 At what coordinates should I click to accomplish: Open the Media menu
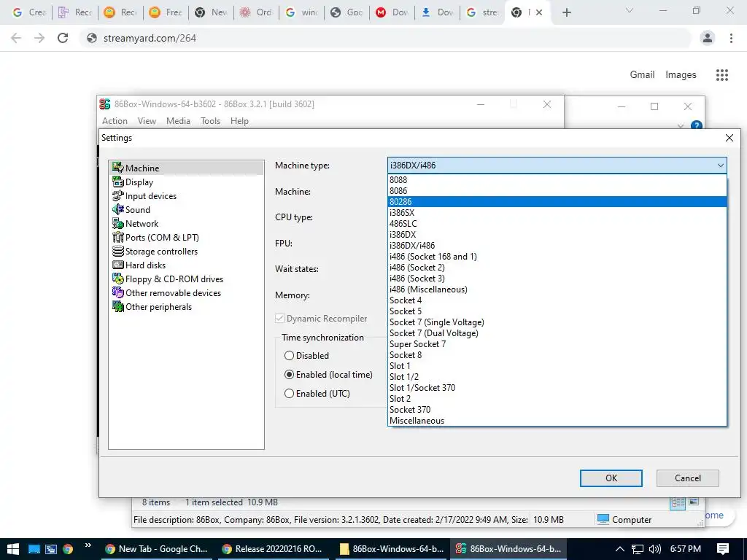tap(178, 121)
